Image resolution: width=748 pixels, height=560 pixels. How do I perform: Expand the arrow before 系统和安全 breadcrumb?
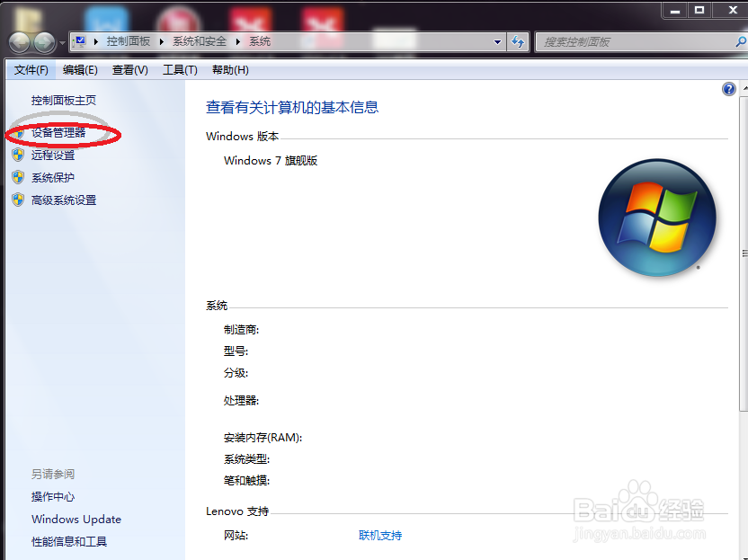pyautogui.click(x=162, y=42)
